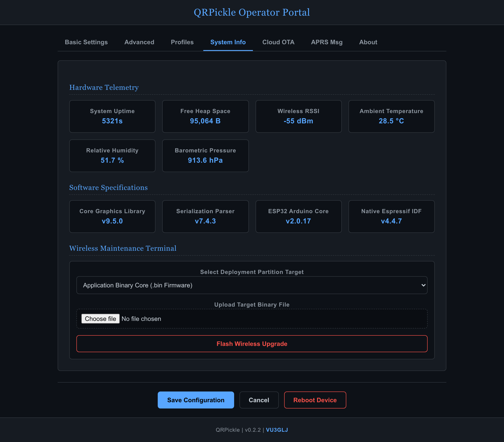The image size is (504, 442).
Task: Click the Relative Humidity 51.7 % value
Action: coord(112,160)
